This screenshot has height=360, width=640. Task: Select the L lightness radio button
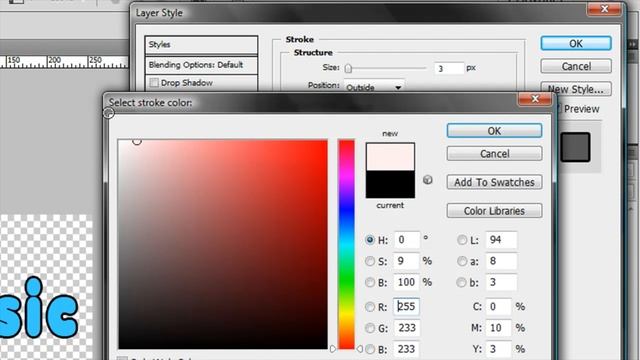[x=462, y=240]
